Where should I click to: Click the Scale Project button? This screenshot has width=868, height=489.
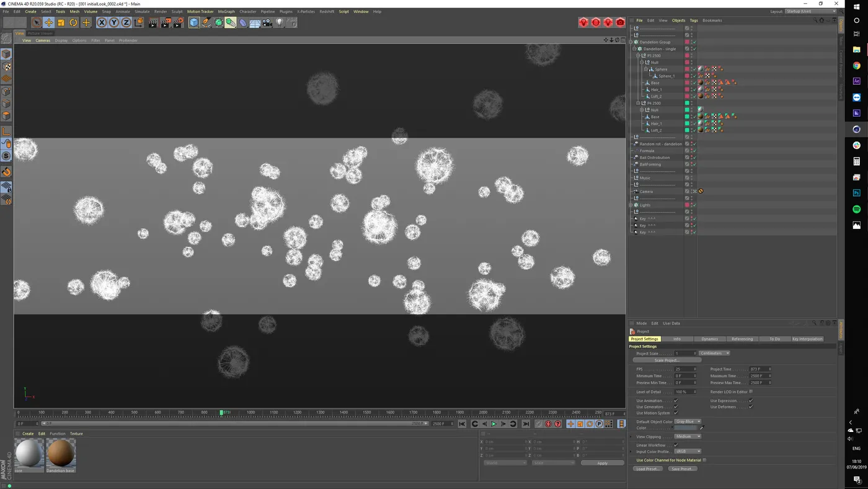pyautogui.click(x=667, y=360)
